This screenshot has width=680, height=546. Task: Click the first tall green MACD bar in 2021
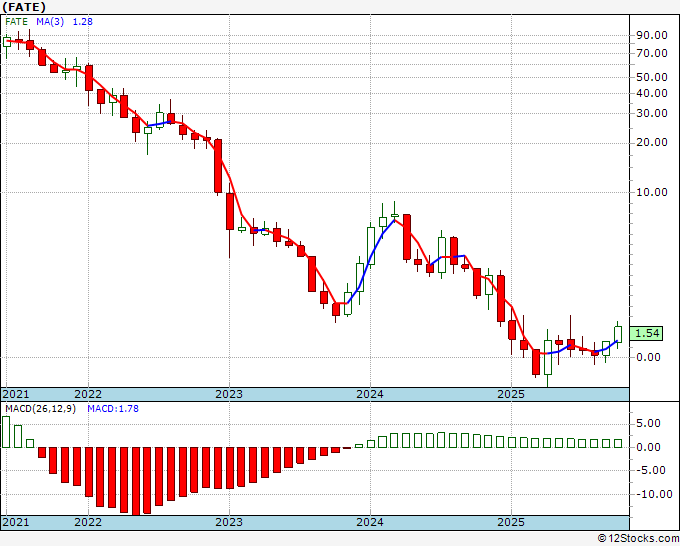click(6, 432)
